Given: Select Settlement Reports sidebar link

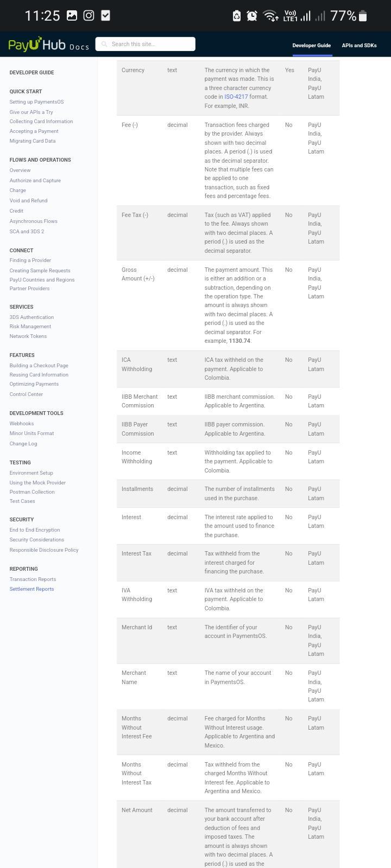Looking at the screenshot, I should [x=31, y=589].
